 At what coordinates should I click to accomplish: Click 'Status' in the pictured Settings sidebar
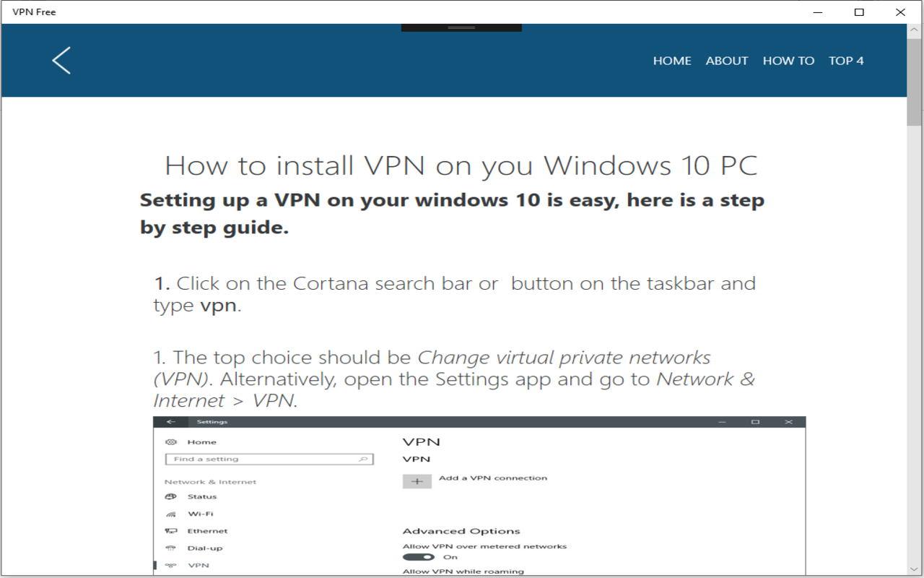[x=202, y=496]
